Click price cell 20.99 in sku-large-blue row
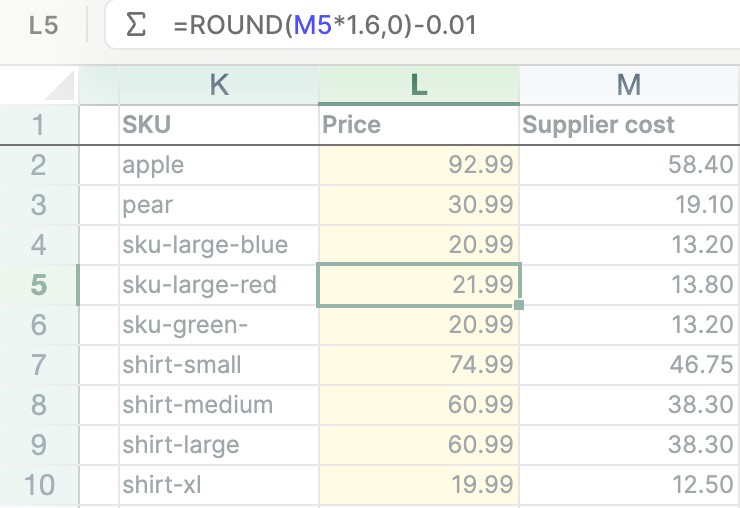 tap(419, 245)
